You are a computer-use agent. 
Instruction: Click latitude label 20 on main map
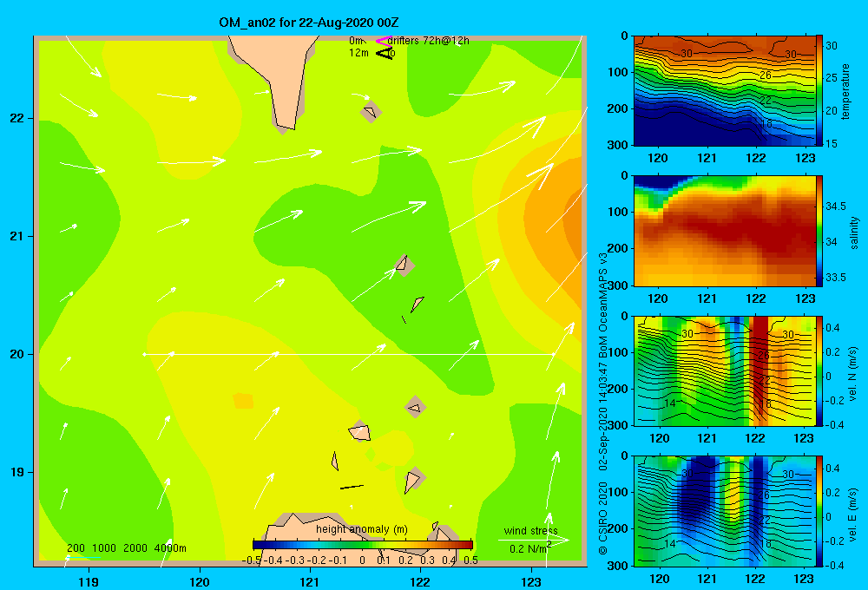point(16,354)
